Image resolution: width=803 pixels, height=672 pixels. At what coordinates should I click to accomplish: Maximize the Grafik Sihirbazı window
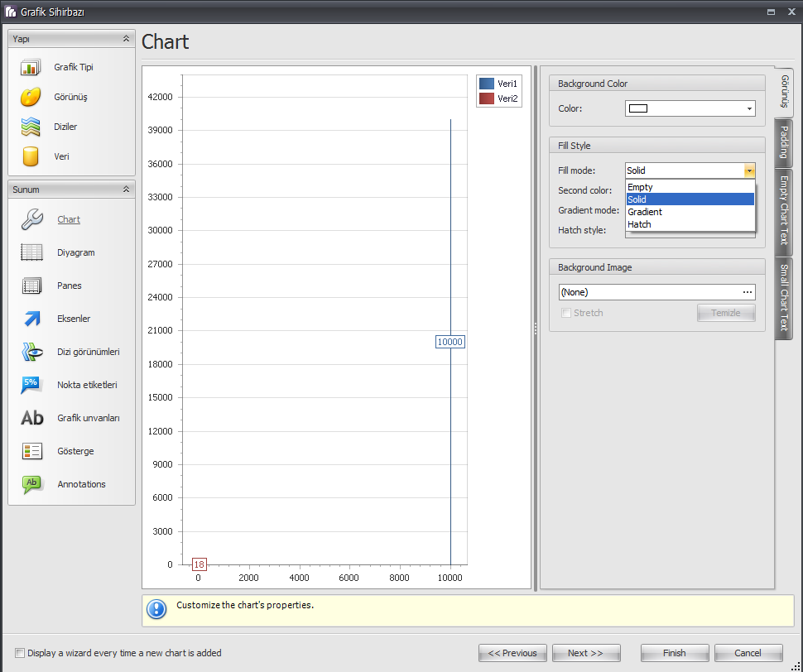pos(771,12)
